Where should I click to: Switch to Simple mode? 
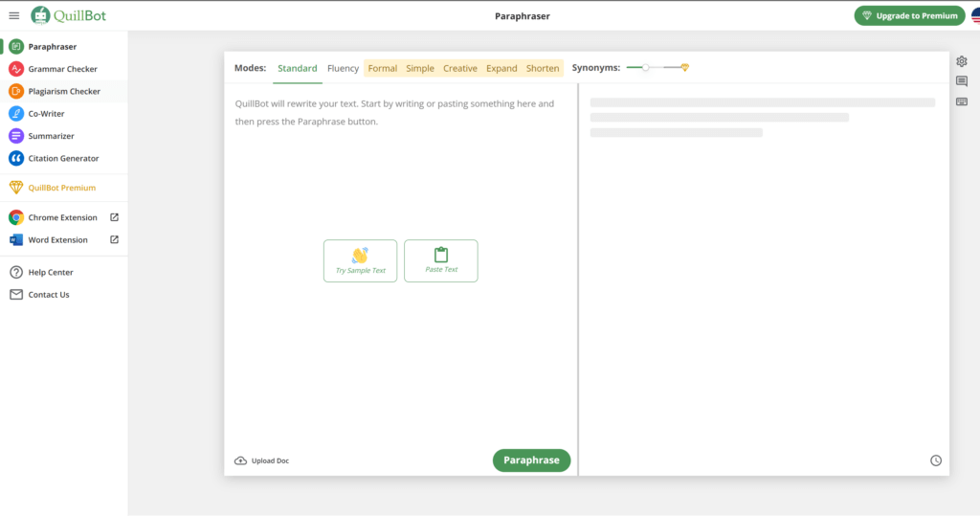click(x=420, y=68)
